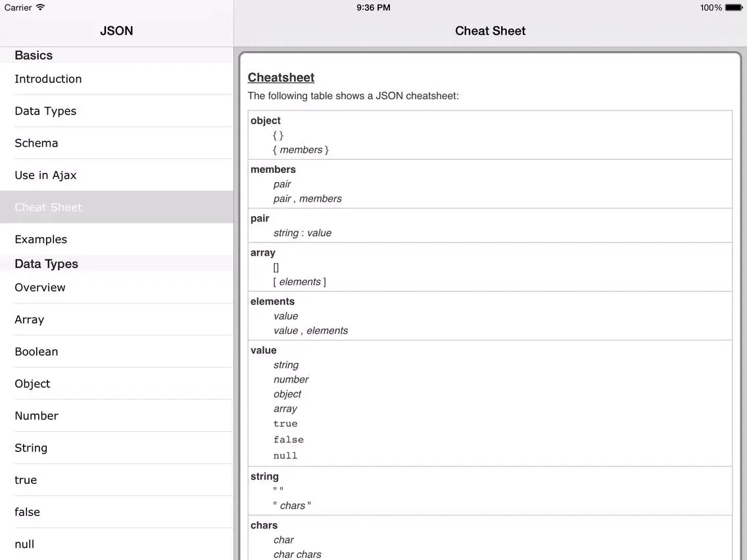Click the bold 'members' table heading
The image size is (747, 560).
click(x=273, y=170)
